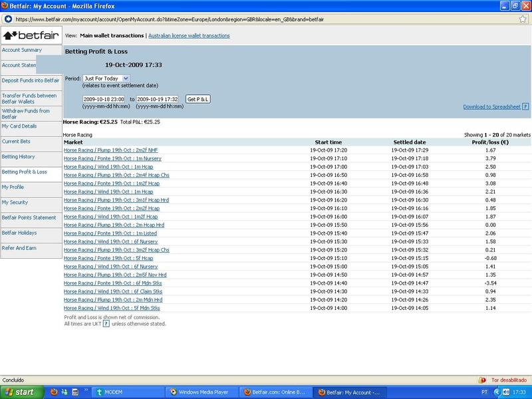Switch to MODEM in the taskbar
532x399 pixels.
tap(128, 392)
